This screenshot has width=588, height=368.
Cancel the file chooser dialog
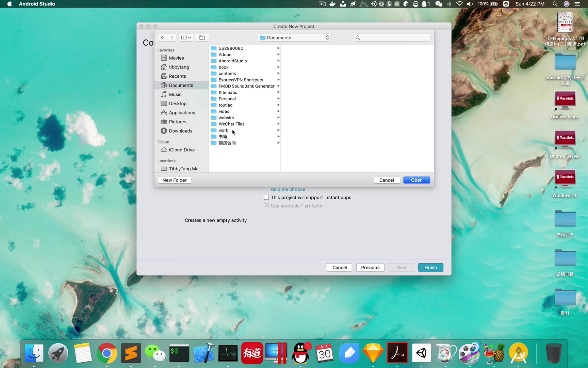pos(387,180)
